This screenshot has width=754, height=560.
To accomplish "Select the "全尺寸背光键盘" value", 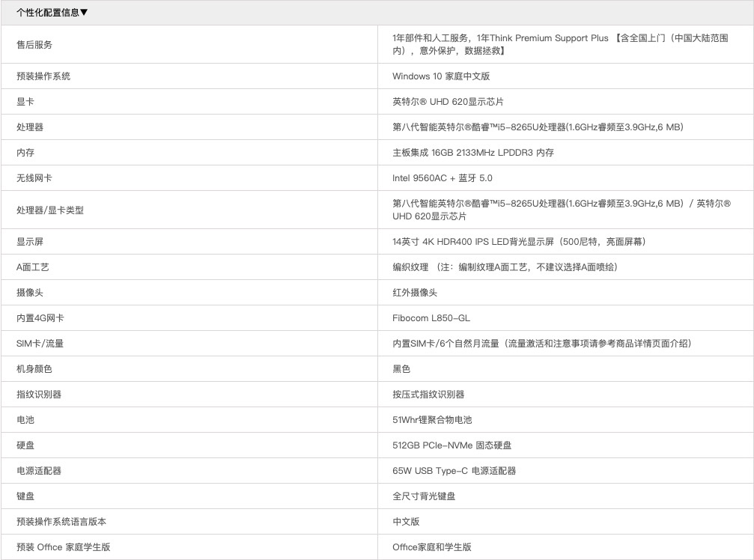I will click(424, 496).
